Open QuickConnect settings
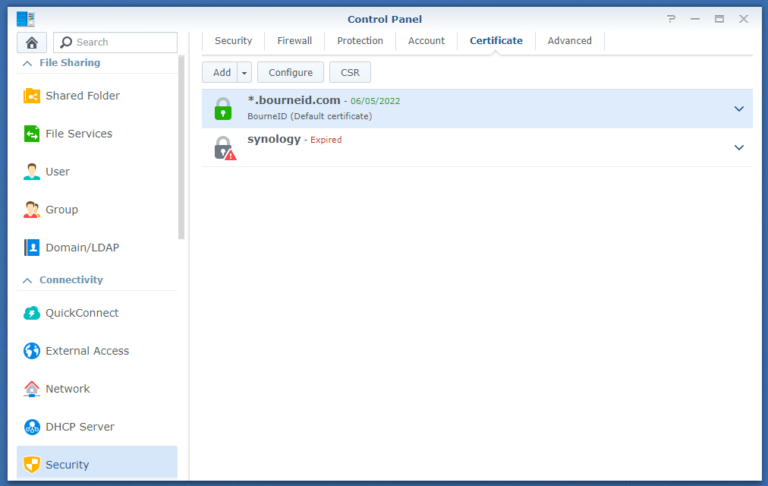 pyautogui.click(x=81, y=313)
